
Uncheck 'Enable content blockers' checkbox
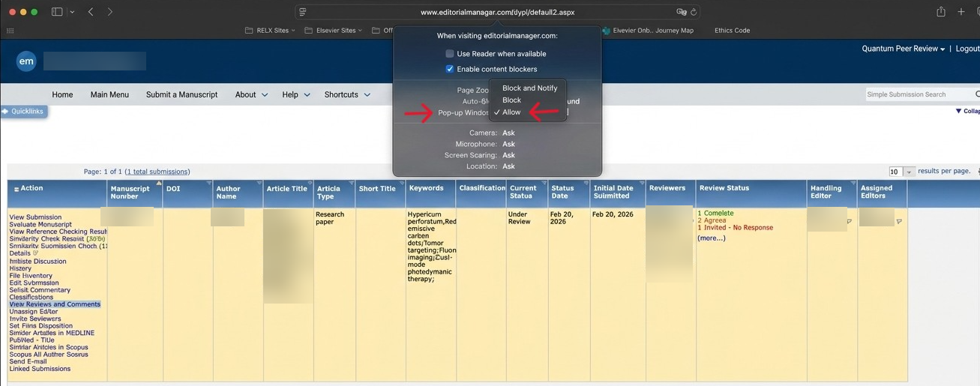pos(450,69)
